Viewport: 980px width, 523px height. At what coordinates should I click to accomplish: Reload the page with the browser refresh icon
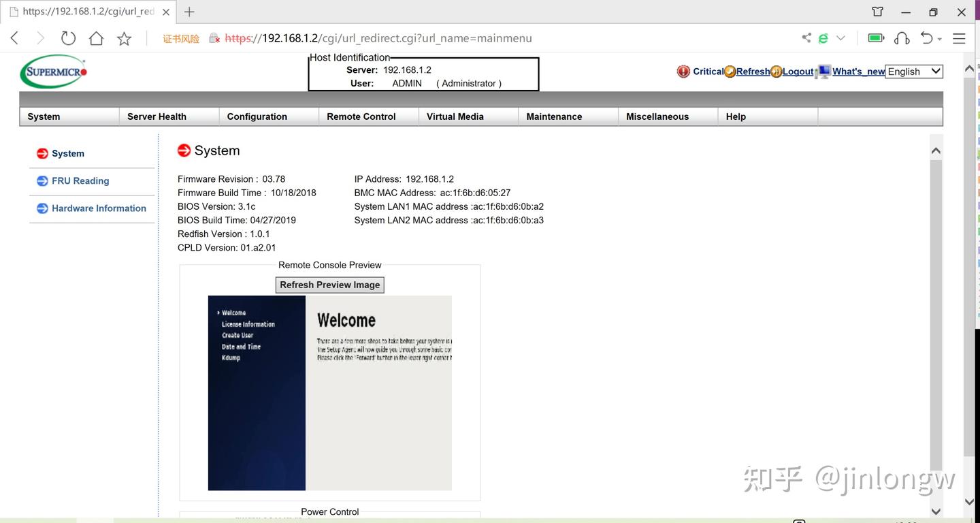pyautogui.click(x=68, y=38)
